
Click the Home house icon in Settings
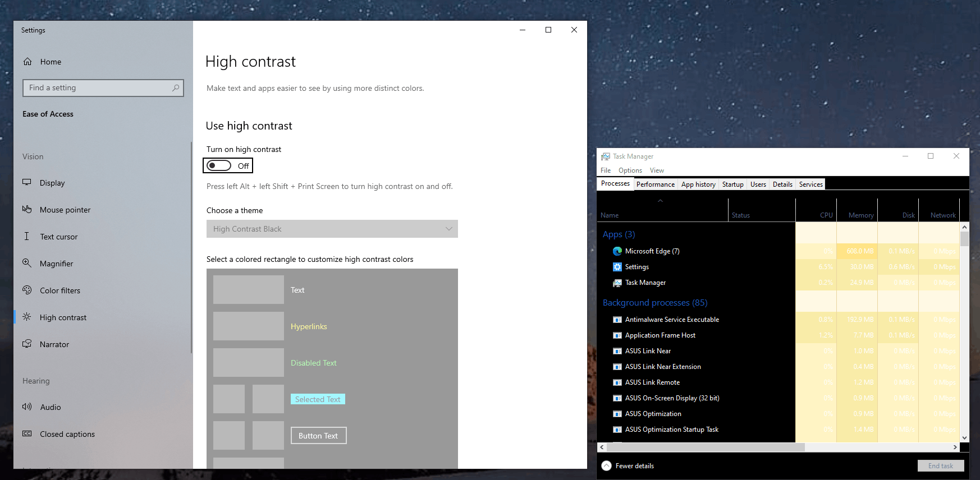(28, 62)
